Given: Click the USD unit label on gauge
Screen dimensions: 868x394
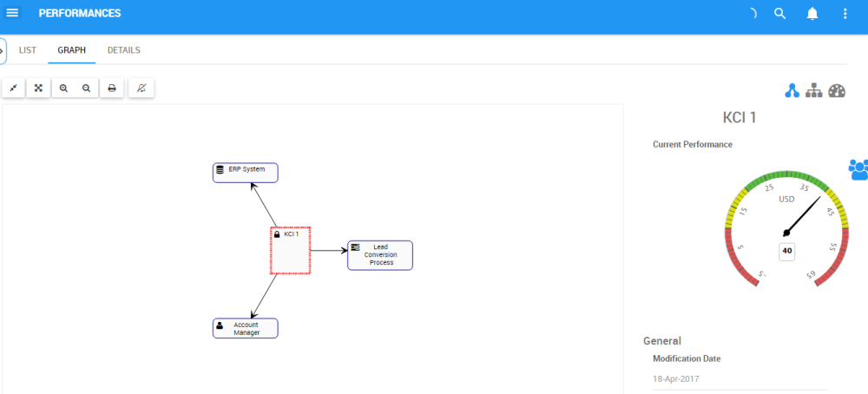Looking at the screenshot, I should pos(786,199).
